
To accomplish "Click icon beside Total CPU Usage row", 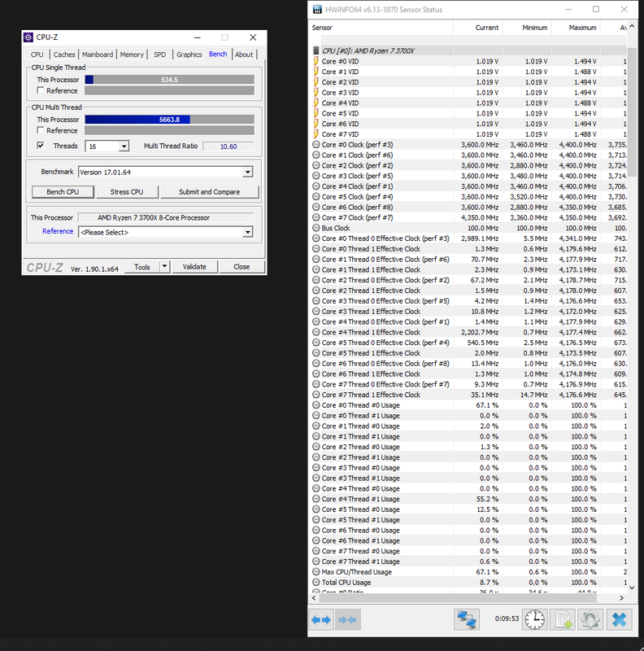I will tap(315, 582).
